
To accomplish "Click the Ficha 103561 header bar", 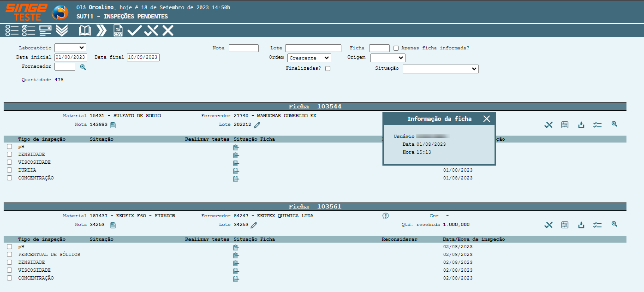I will (x=315, y=207).
